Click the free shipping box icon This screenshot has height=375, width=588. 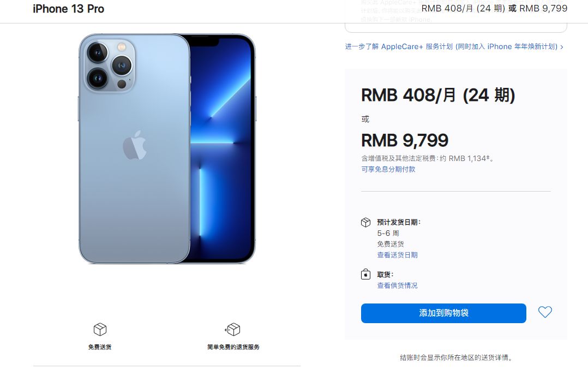(x=100, y=329)
